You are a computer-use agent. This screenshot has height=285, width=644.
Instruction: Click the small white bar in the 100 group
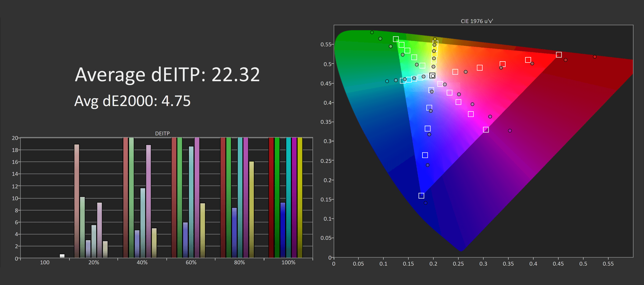[x=62, y=256]
